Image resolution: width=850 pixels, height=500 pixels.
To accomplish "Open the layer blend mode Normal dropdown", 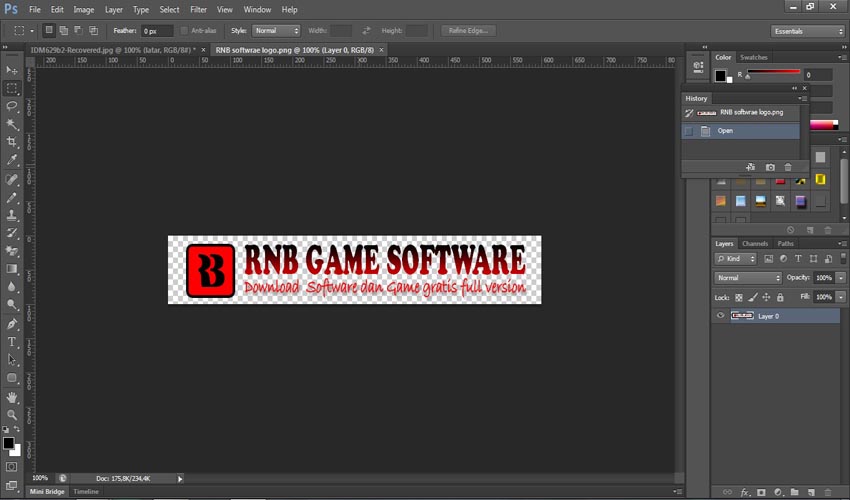I will [748, 278].
